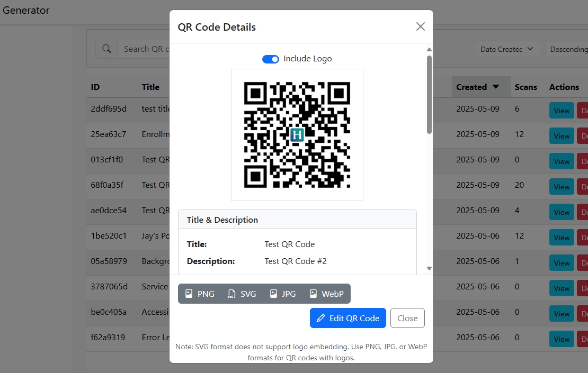View the QR code 3787065d row
588x373 pixels.
pos(562,288)
